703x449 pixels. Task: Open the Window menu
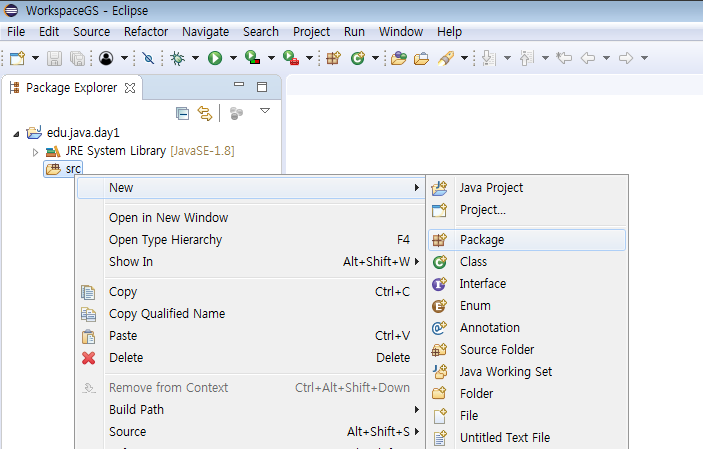(401, 32)
